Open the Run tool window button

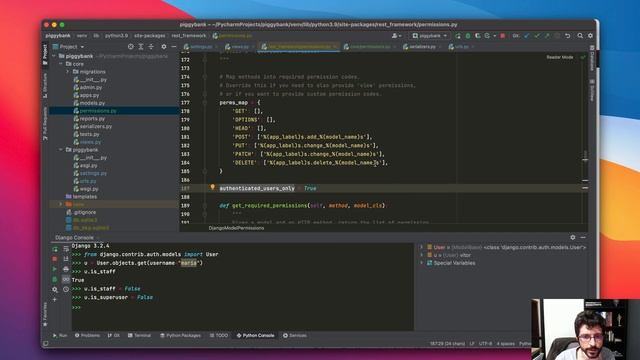(x=60, y=336)
